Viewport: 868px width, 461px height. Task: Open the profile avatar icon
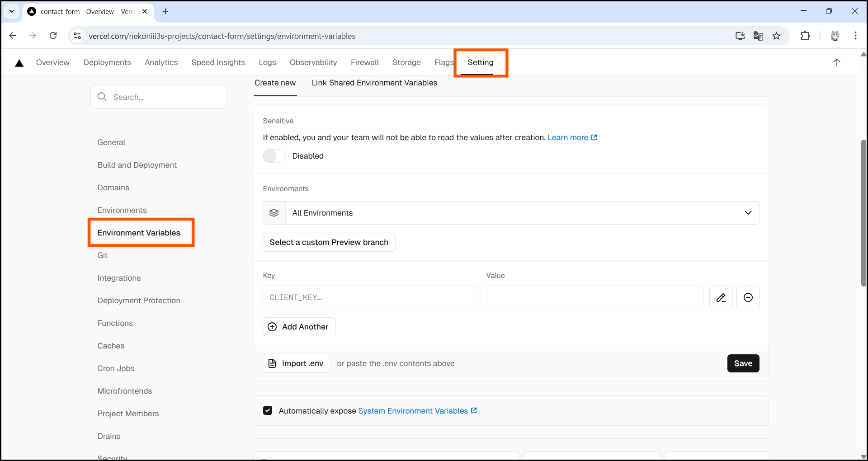pyautogui.click(x=835, y=36)
